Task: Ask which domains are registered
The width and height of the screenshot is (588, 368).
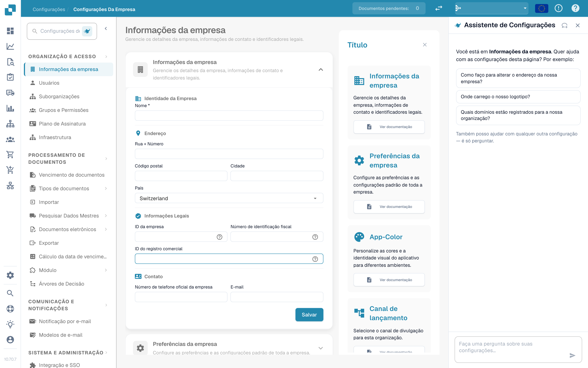Action: 518,115
